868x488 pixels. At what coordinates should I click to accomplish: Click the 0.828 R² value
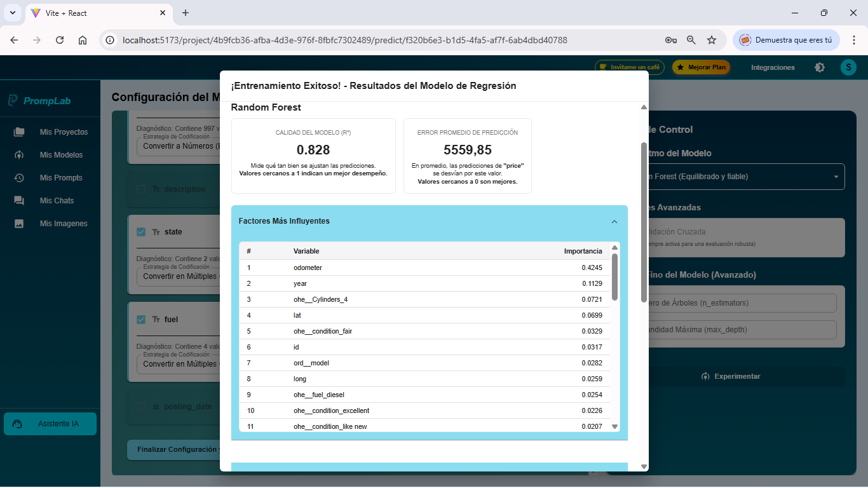(313, 150)
